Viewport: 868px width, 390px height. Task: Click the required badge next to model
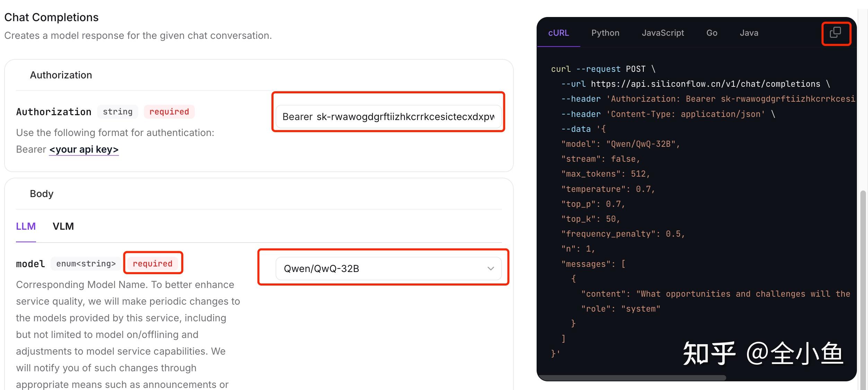click(153, 264)
